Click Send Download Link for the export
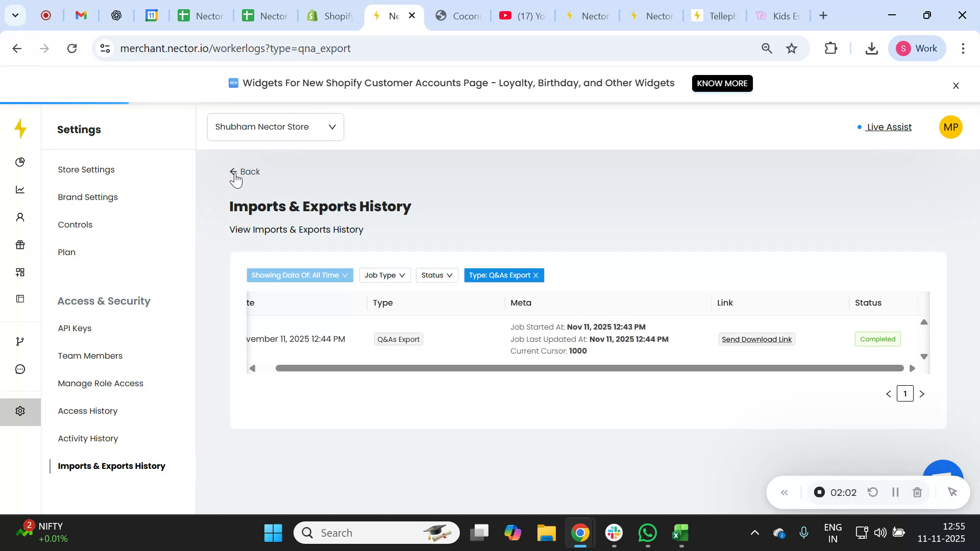The width and height of the screenshot is (980, 551). pos(756,339)
